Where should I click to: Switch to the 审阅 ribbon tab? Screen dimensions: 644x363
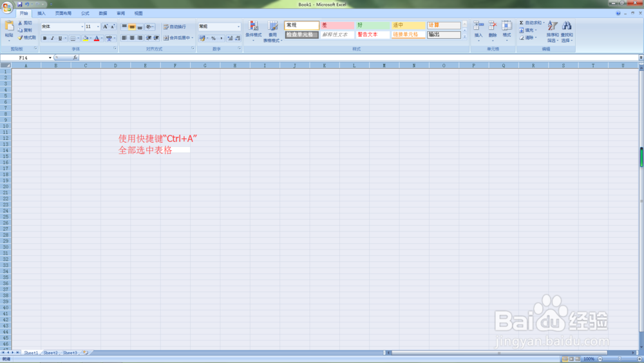click(x=120, y=14)
